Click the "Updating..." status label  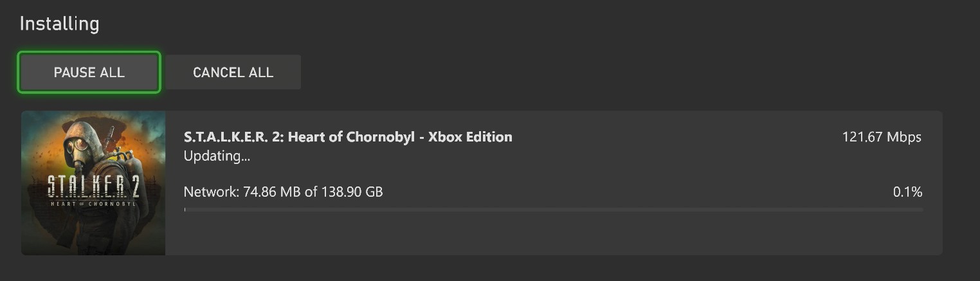(x=217, y=156)
